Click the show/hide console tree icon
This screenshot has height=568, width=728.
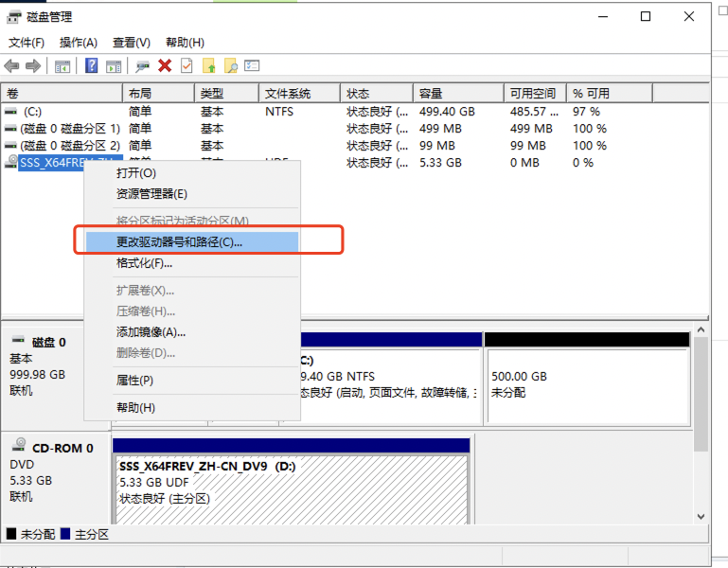62,65
